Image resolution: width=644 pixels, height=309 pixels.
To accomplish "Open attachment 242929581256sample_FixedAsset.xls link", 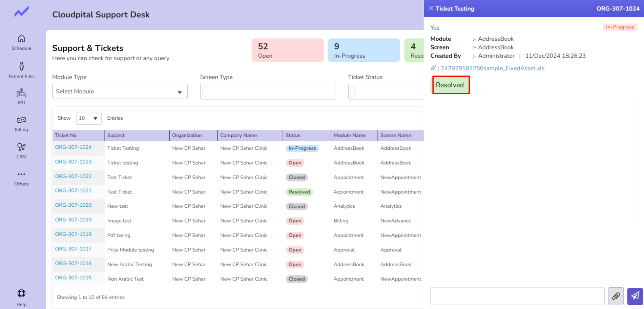I will point(492,68).
